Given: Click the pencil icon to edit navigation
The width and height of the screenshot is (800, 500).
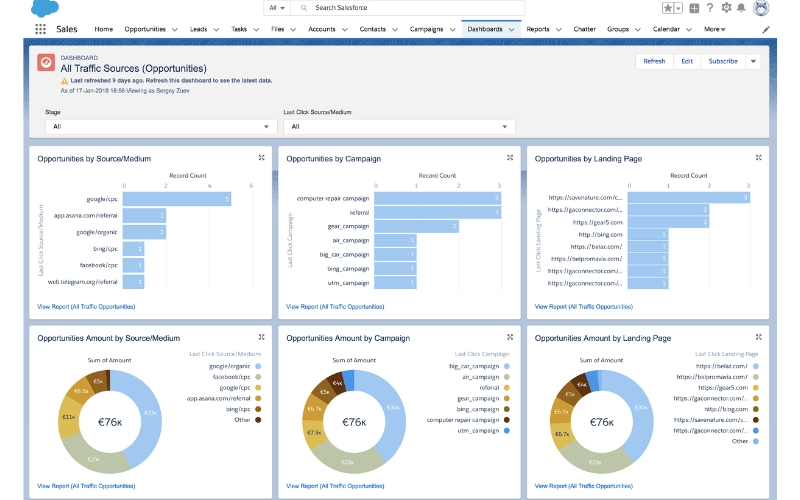Looking at the screenshot, I should click(766, 30).
